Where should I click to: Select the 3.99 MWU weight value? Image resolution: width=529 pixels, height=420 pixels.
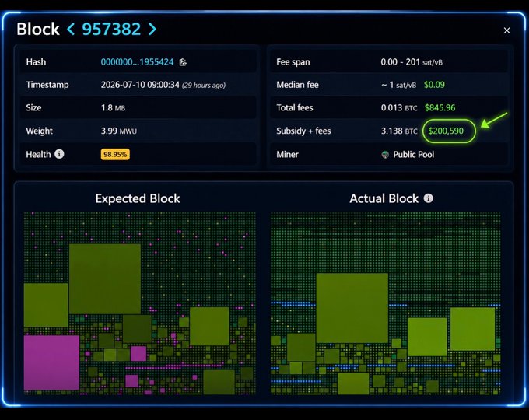pyautogui.click(x=119, y=131)
